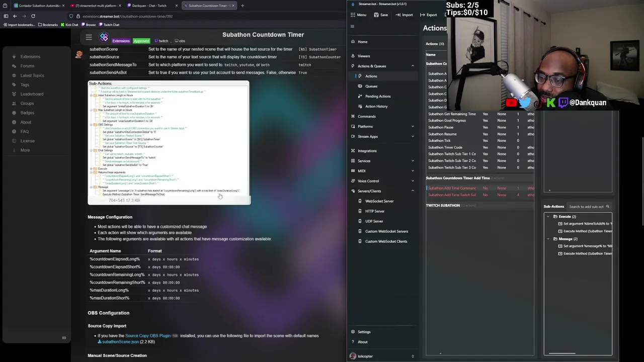Open Pending Actions list

click(x=377, y=96)
